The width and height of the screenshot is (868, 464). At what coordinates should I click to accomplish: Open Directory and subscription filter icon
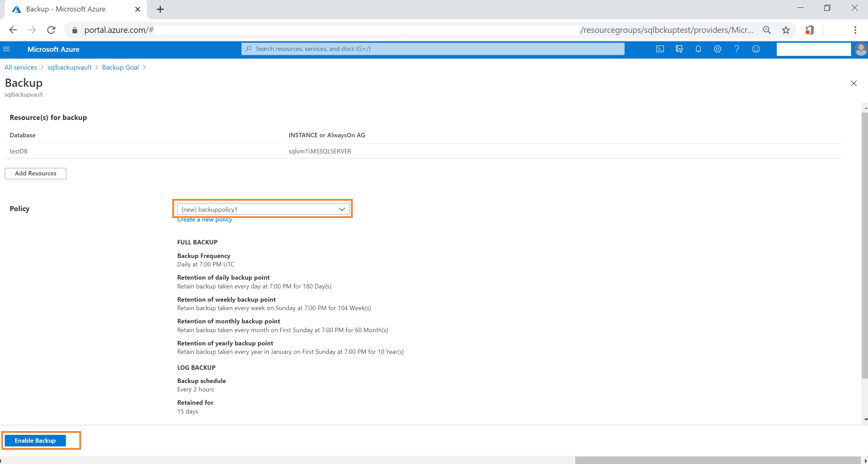[x=679, y=49]
